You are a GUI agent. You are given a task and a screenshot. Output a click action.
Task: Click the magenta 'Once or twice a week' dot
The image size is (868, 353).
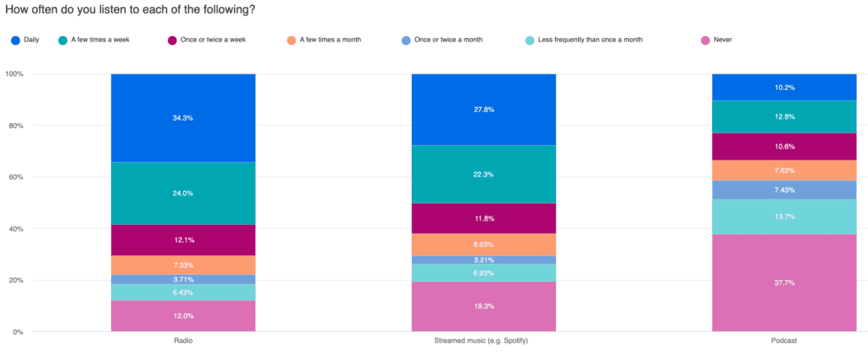tap(171, 40)
